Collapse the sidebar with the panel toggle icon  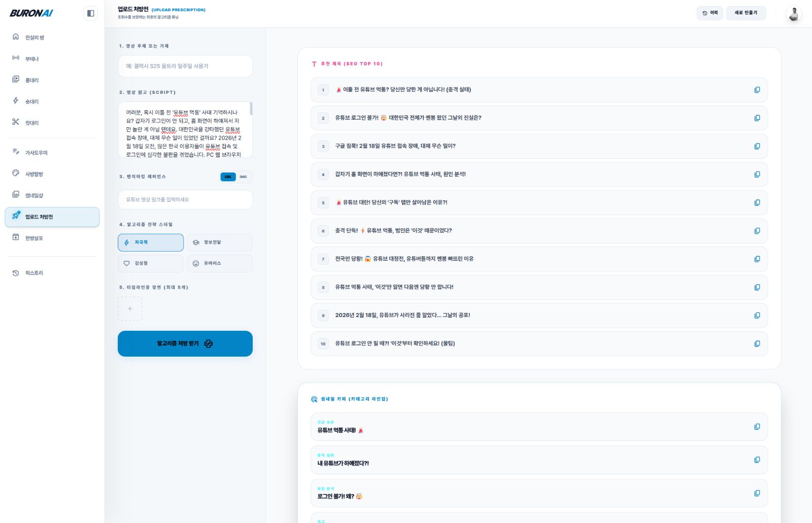(90, 13)
